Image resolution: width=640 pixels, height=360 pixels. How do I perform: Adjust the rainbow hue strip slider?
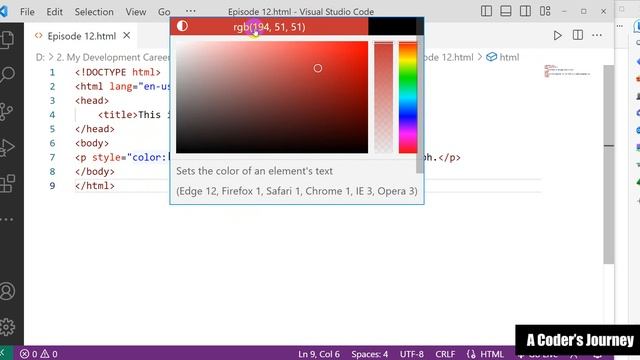(408, 97)
